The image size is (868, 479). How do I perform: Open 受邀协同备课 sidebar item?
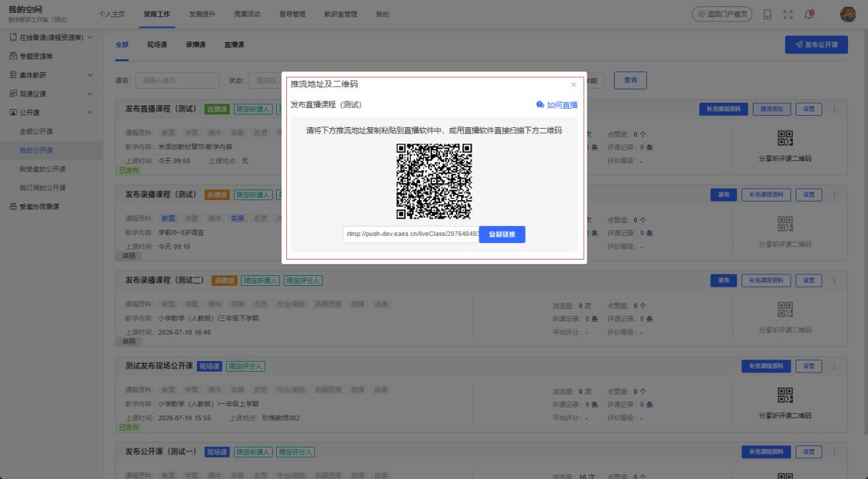click(39, 207)
